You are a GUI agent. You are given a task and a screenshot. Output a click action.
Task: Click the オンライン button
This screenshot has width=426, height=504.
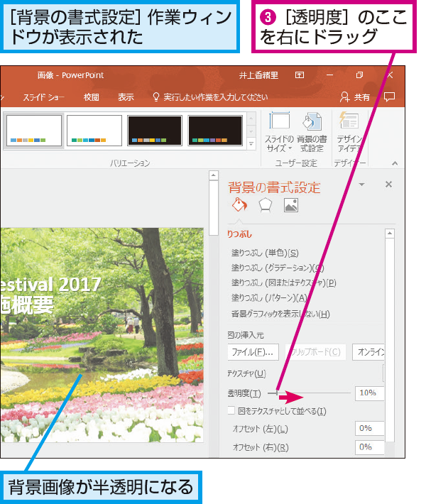pyautogui.click(x=368, y=352)
